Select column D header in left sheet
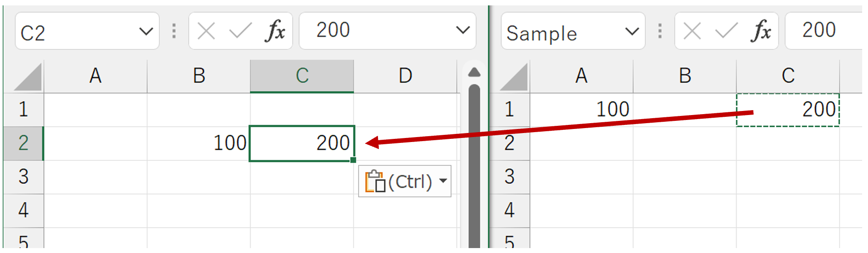 (405, 76)
